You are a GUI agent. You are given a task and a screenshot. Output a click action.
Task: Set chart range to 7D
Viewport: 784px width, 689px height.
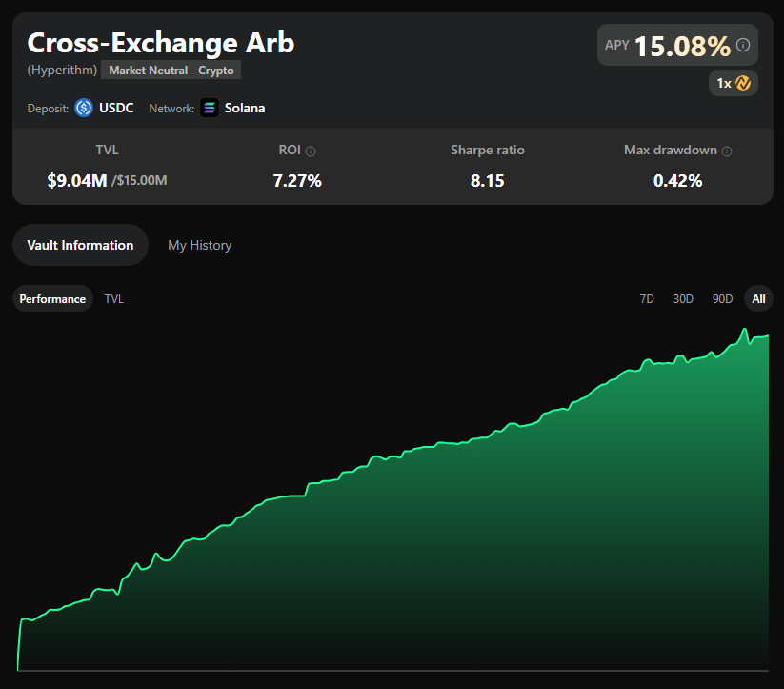tap(647, 298)
